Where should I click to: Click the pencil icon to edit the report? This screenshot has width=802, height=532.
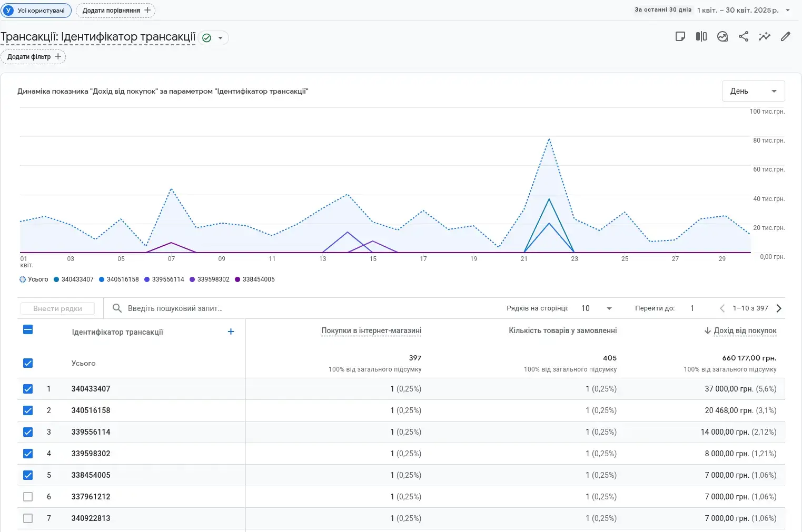tap(785, 36)
